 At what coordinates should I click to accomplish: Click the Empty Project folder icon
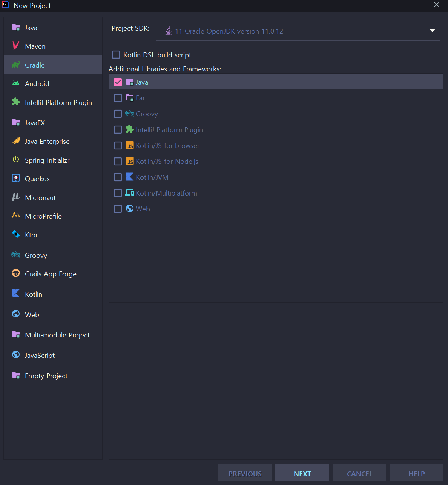[x=16, y=375]
